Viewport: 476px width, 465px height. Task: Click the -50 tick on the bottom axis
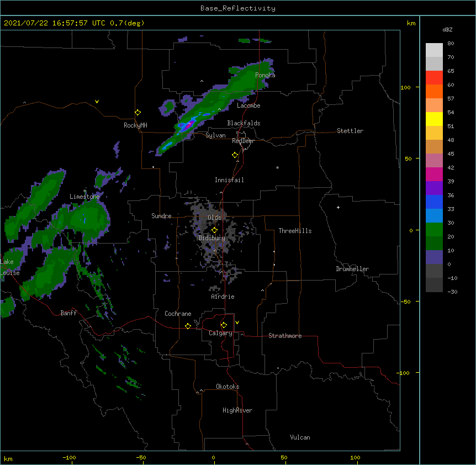141,457
